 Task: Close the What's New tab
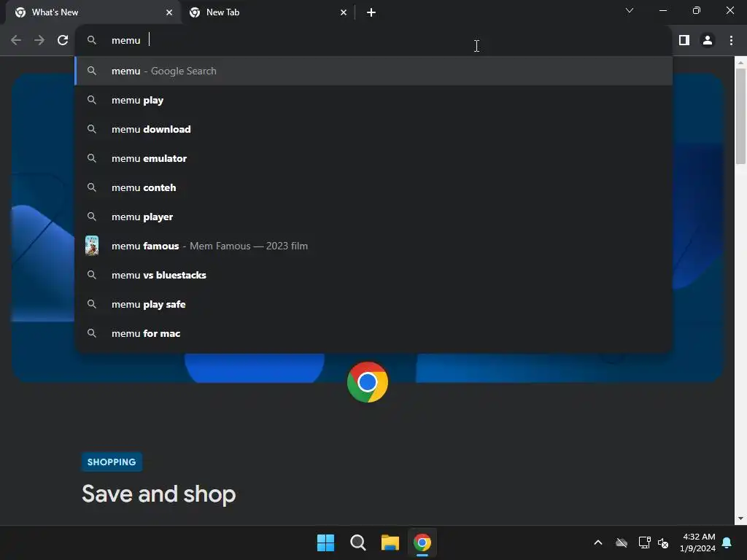point(169,12)
